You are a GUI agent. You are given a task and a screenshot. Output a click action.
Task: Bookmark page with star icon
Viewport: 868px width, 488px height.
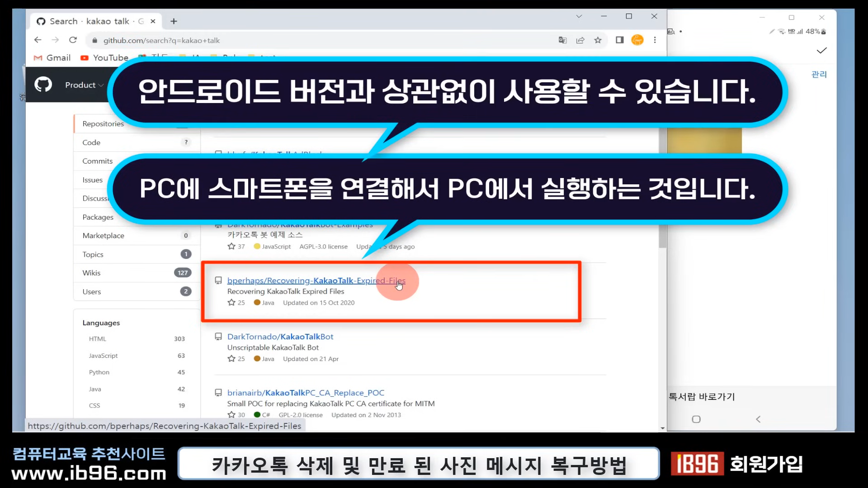point(598,40)
